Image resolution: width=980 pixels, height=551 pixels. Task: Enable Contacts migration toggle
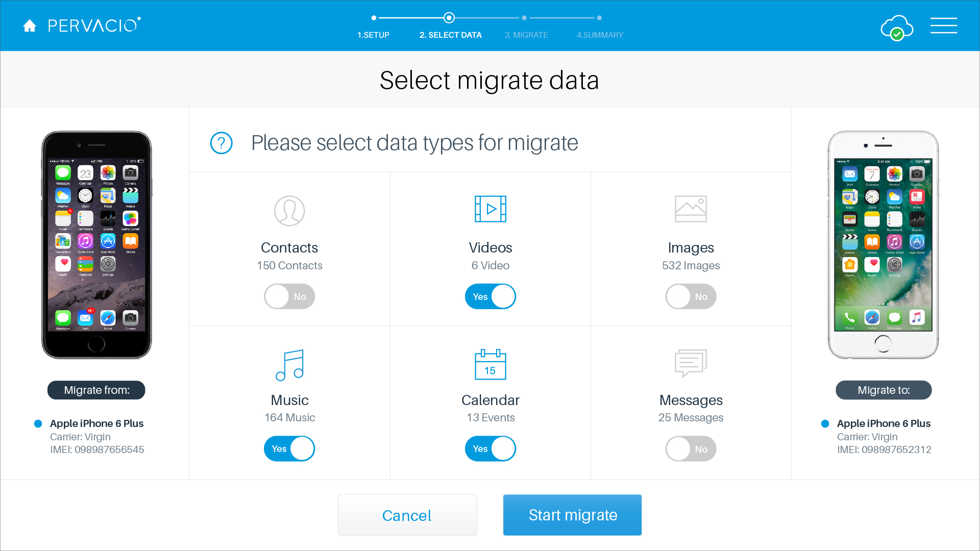(289, 296)
